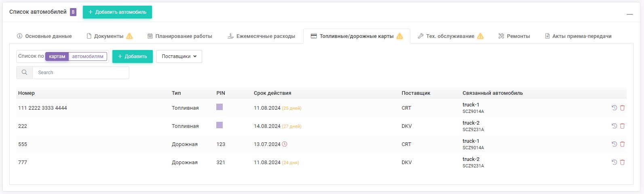This screenshot has width=644, height=194.
Task: Switch to Планирование работы tab
Action: (x=180, y=36)
